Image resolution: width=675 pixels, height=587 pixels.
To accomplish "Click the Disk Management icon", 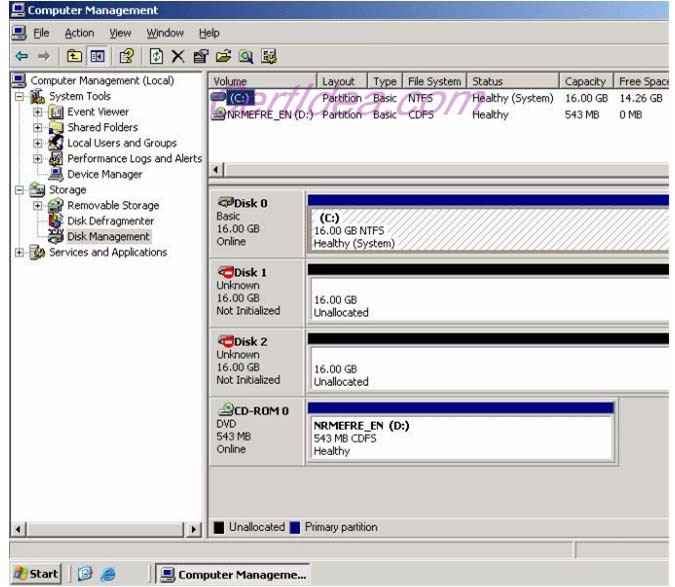I will 56,236.
